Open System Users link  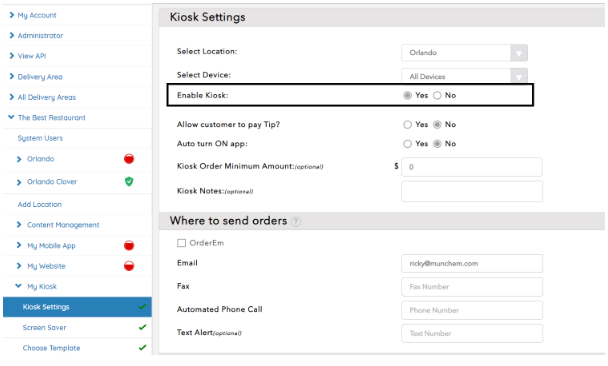point(40,138)
